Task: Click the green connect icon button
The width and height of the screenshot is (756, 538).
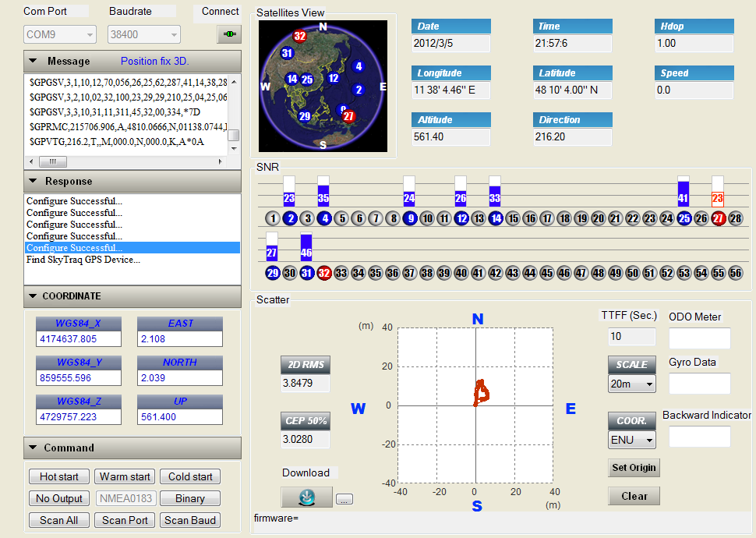Action: 229,34
